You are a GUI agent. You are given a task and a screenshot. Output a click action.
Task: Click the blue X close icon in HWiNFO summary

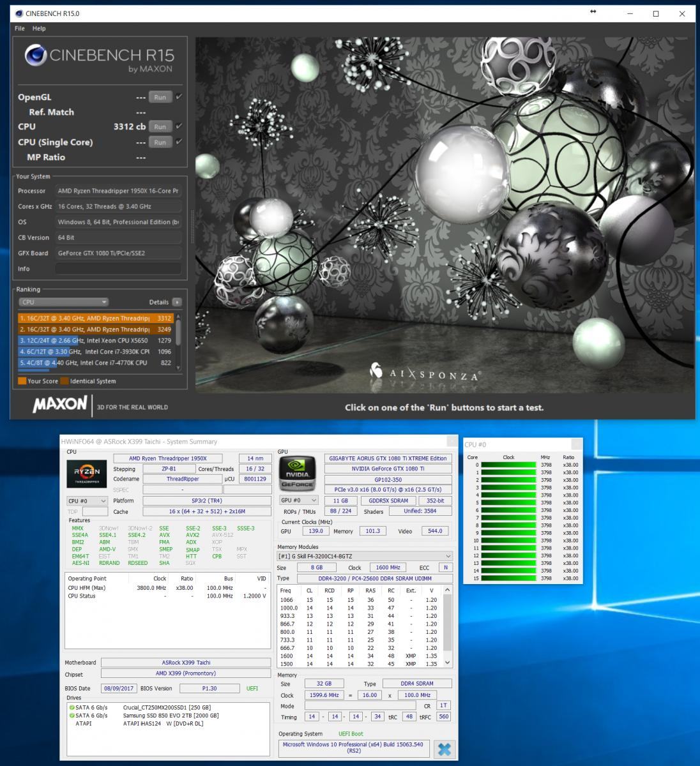coord(445,749)
